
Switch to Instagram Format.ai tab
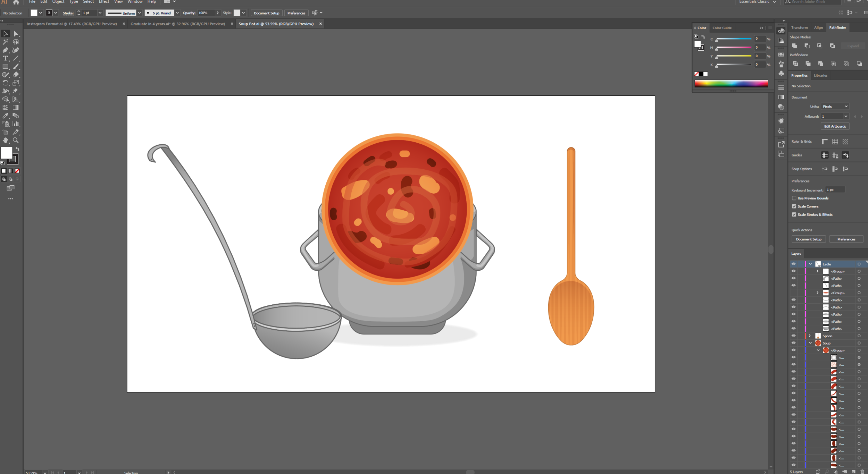pyautogui.click(x=72, y=24)
